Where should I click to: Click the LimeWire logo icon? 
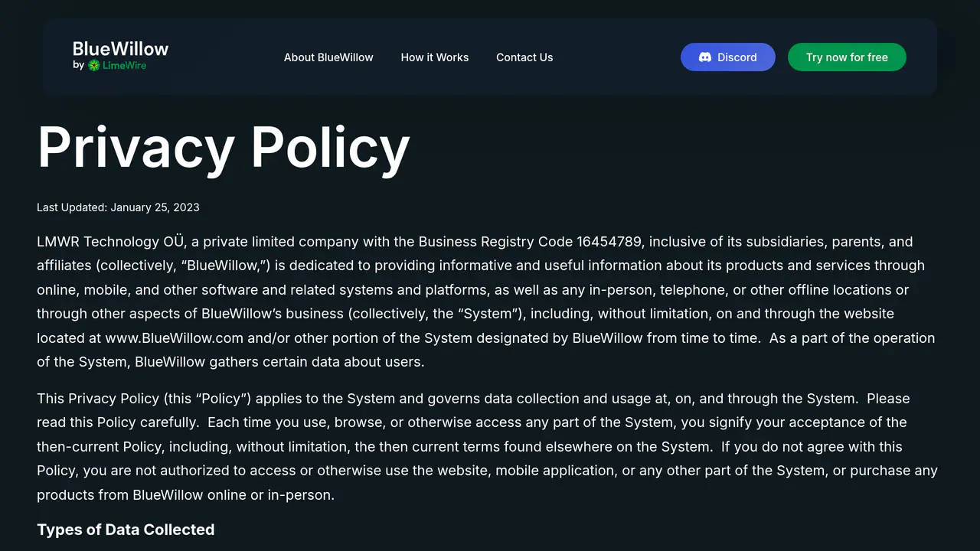click(x=94, y=66)
